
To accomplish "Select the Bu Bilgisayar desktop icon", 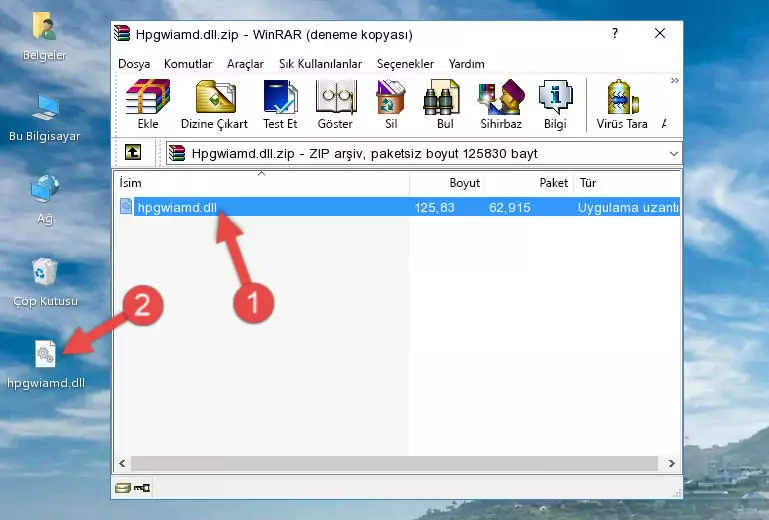I will point(44,118).
